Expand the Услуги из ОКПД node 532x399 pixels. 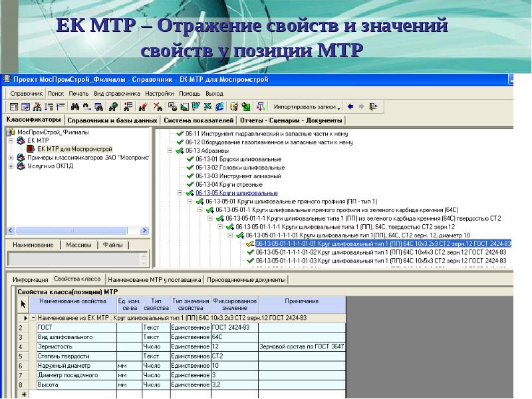click(11, 166)
